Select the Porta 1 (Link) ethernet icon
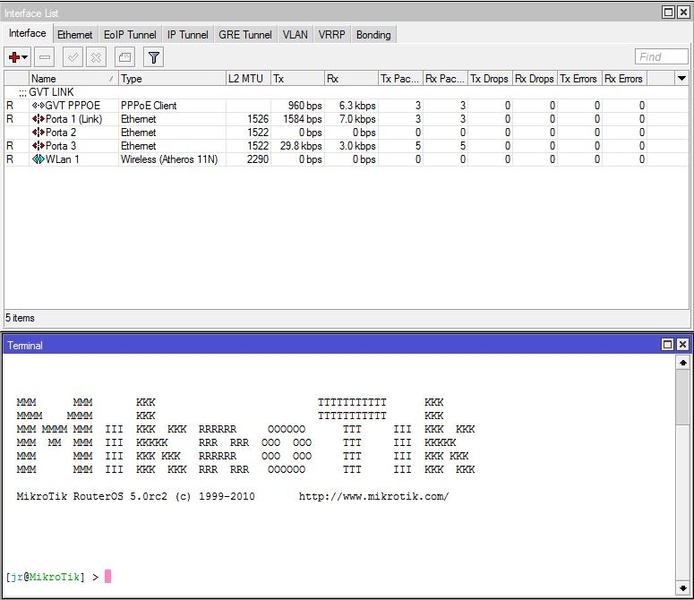 (x=38, y=119)
